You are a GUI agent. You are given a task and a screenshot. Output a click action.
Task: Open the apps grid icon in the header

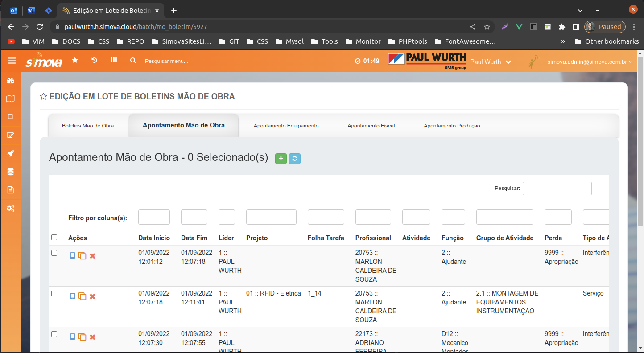114,60
